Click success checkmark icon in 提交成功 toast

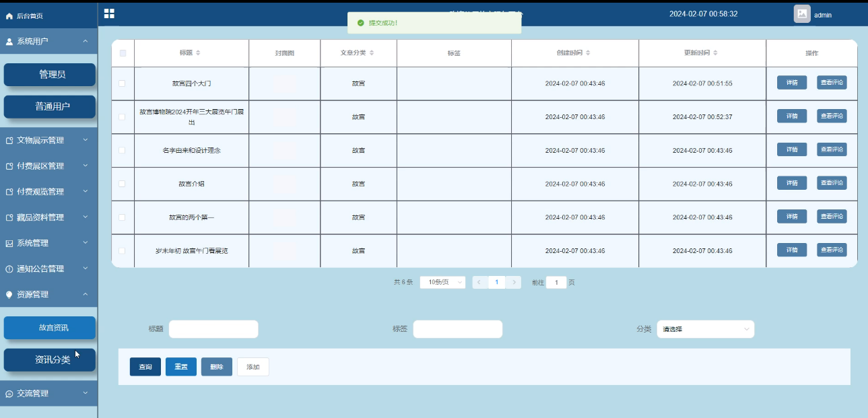pyautogui.click(x=361, y=23)
